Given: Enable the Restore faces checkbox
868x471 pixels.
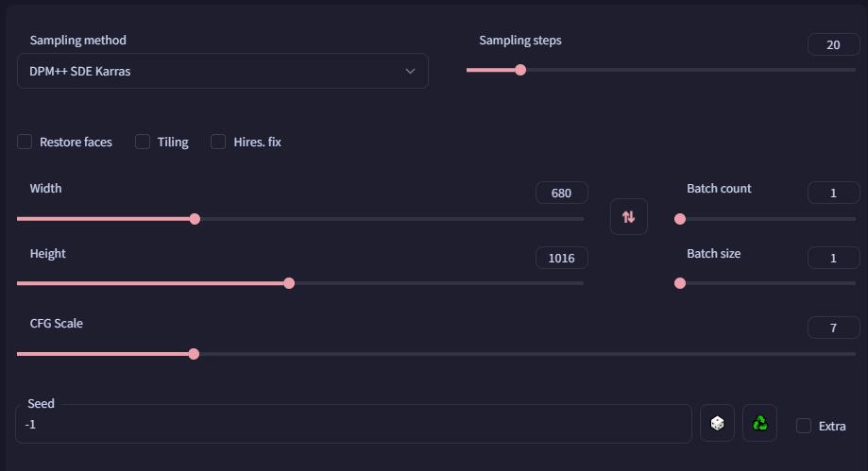Looking at the screenshot, I should [25, 142].
